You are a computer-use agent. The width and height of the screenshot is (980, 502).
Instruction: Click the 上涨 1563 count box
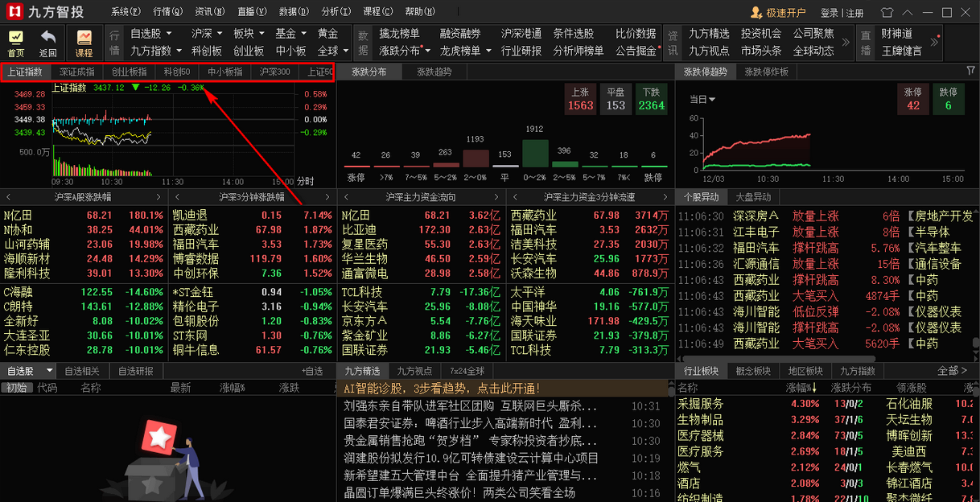click(580, 99)
